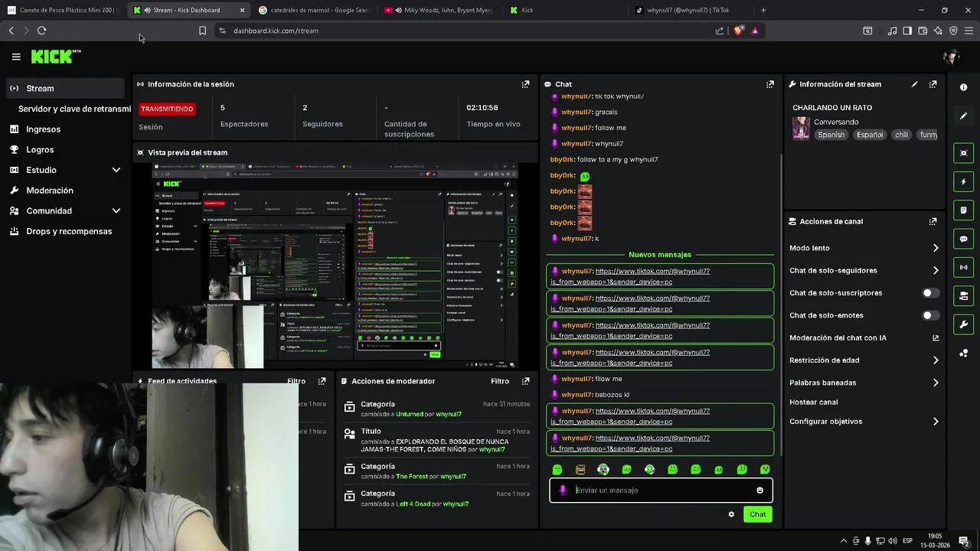Viewport: 980px width, 551px height.
Task: Open Filtro in Feed de actividades
Action: point(296,381)
